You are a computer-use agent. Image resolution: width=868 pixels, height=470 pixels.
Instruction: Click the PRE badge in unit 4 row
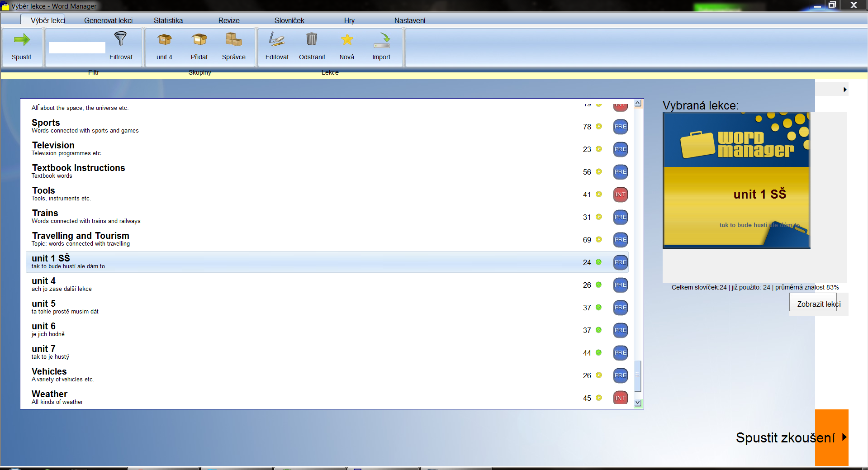(621, 285)
